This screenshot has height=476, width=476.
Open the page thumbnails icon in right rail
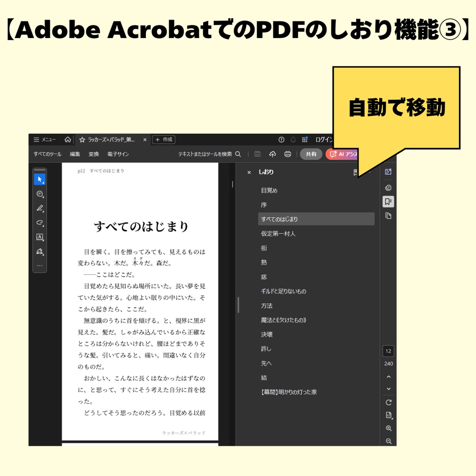(388, 216)
